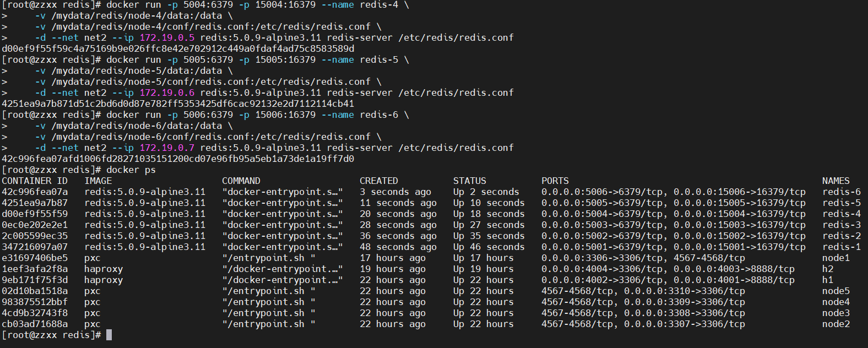This screenshot has width=868, height=348.
Task: Click the COMMAND column header
Action: click(241, 181)
